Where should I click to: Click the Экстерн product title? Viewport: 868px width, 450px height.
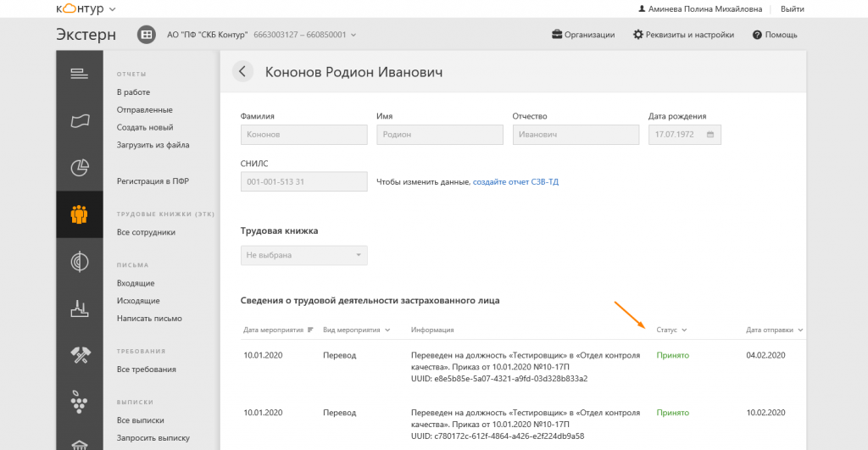tap(86, 34)
